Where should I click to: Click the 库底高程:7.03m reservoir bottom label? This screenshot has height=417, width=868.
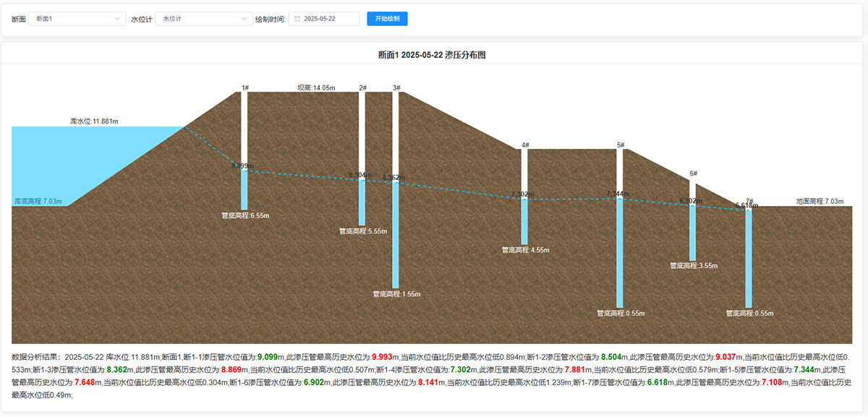(x=38, y=202)
